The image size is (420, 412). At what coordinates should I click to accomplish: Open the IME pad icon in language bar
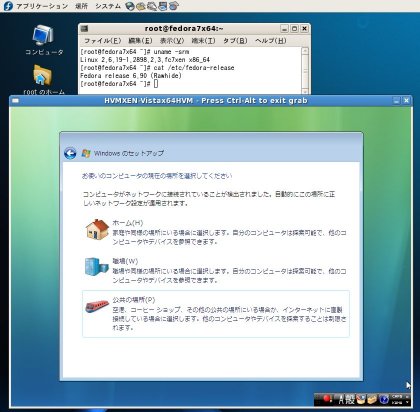[x=361, y=399]
